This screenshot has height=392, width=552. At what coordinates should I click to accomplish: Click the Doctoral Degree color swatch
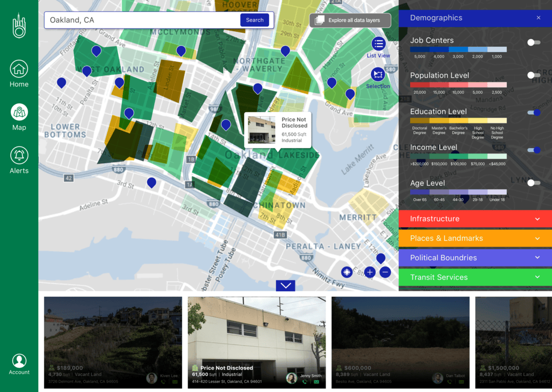click(419, 120)
